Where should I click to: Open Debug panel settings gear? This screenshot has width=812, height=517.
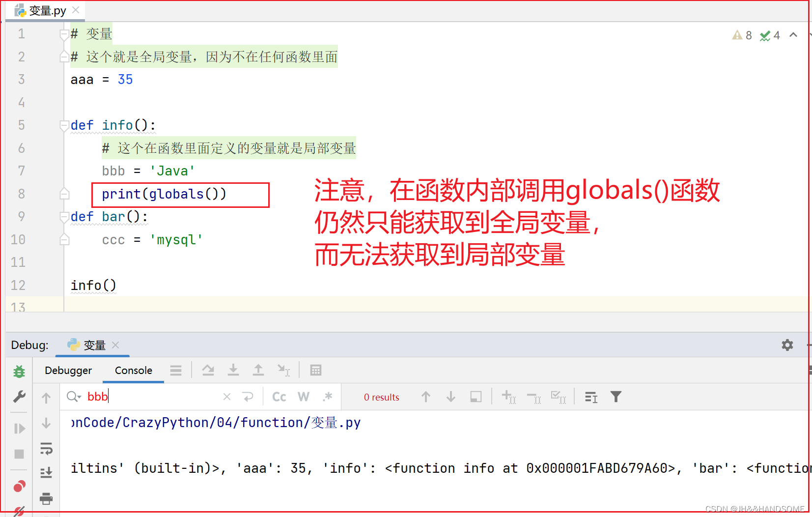[787, 345]
